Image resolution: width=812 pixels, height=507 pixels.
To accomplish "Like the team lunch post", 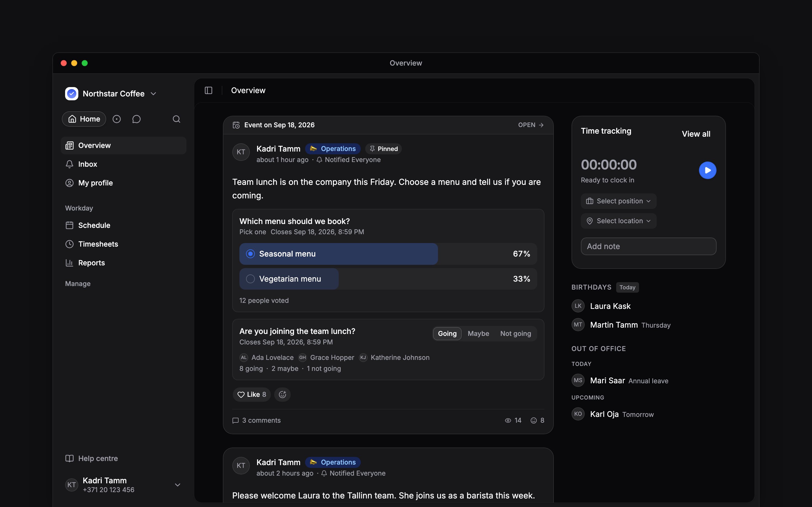I will point(252,394).
